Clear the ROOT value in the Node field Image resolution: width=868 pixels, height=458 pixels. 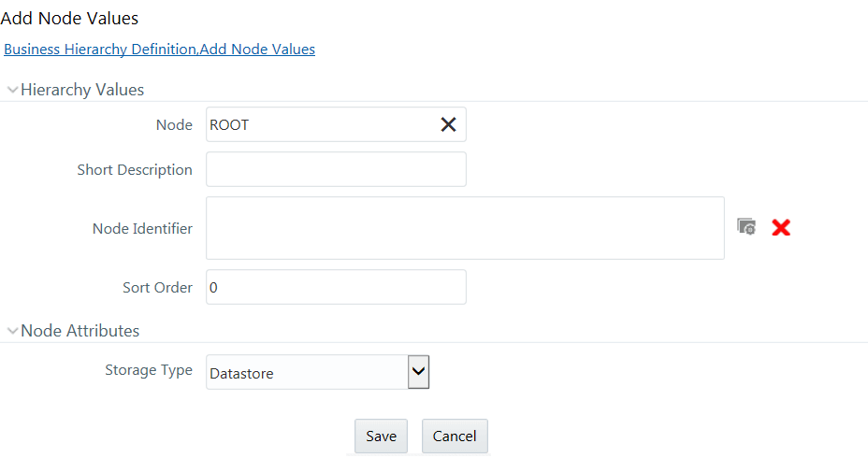pyautogui.click(x=448, y=124)
